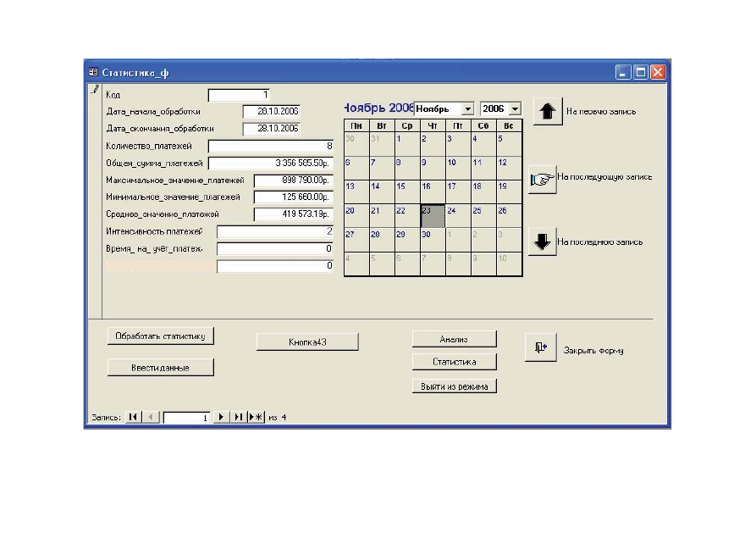This screenshot has height=533, width=756.
Task: Jump to last record in navigation bar
Action: pyautogui.click(x=238, y=417)
